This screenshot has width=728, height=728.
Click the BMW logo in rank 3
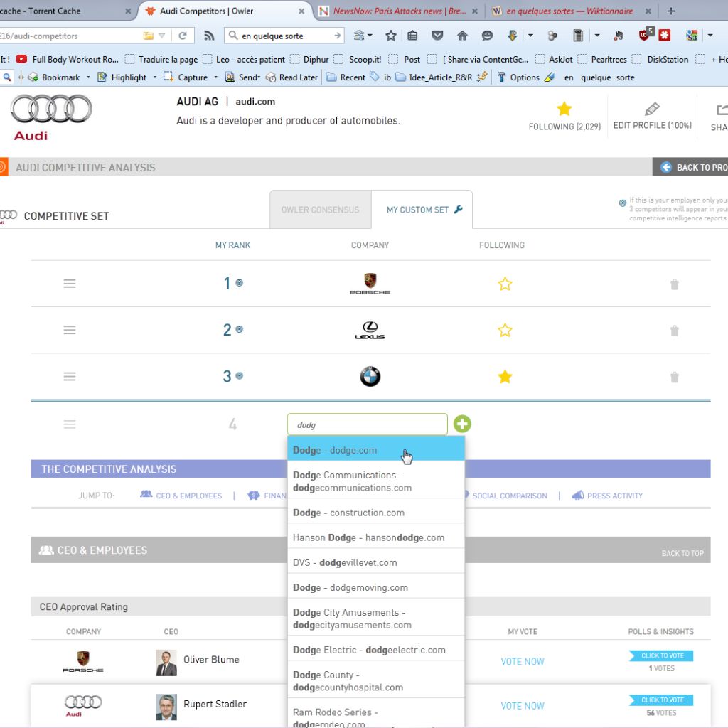370,377
